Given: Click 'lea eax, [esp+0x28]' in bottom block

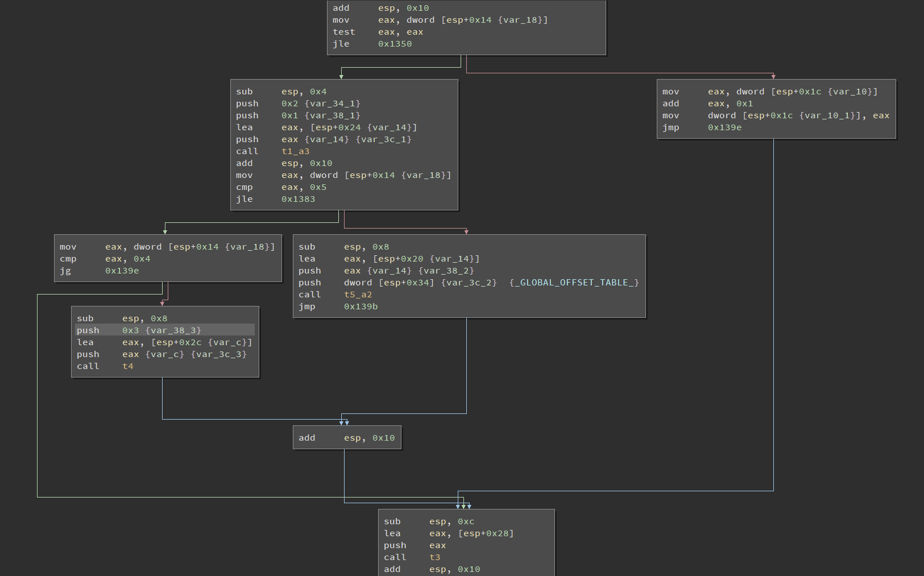Looking at the screenshot, I should pyautogui.click(x=449, y=533).
